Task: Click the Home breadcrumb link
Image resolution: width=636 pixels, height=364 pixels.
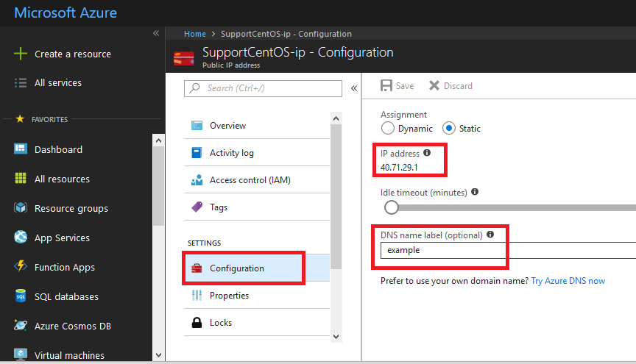Action: pyautogui.click(x=194, y=34)
